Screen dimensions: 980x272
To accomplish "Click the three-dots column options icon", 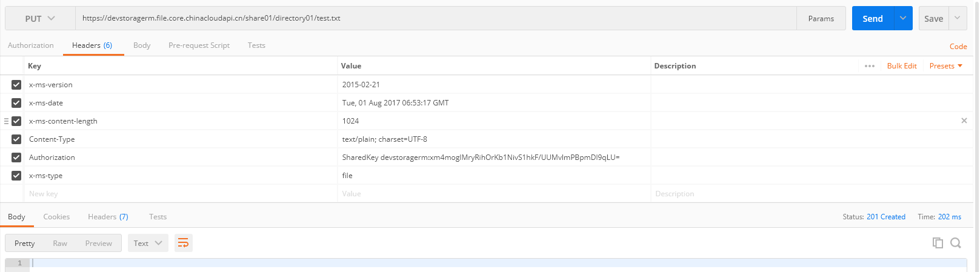I will coord(870,66).
